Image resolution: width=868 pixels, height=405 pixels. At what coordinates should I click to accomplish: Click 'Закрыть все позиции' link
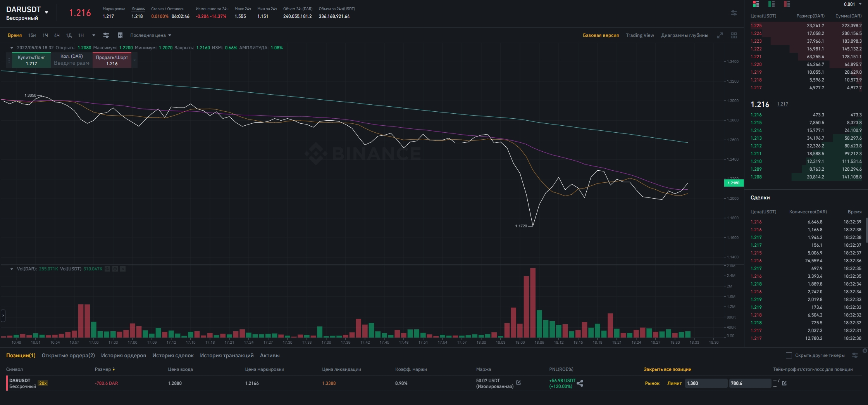coord(667,369)
